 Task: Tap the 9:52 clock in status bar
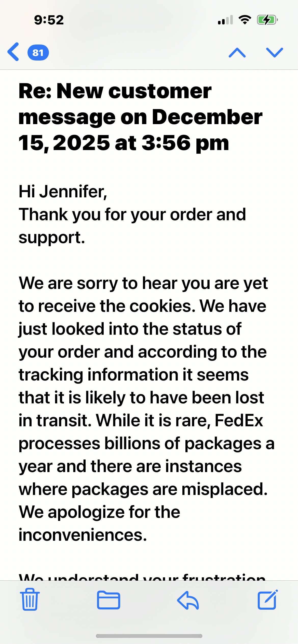(x=49, y=20)
